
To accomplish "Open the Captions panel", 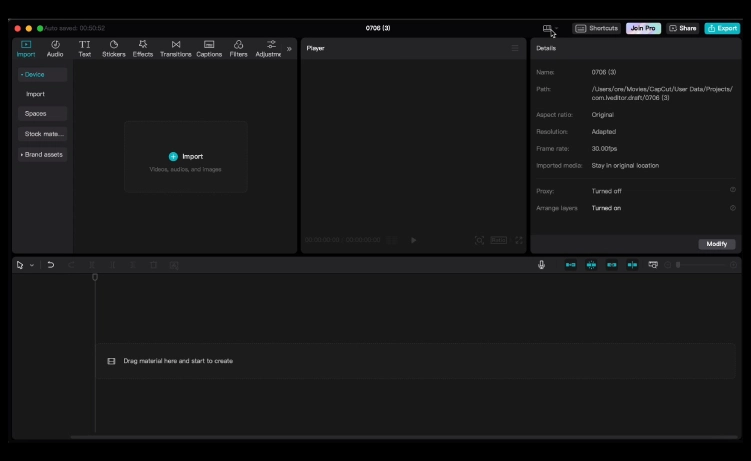I will pyautogui.click(x=209, y=48).
